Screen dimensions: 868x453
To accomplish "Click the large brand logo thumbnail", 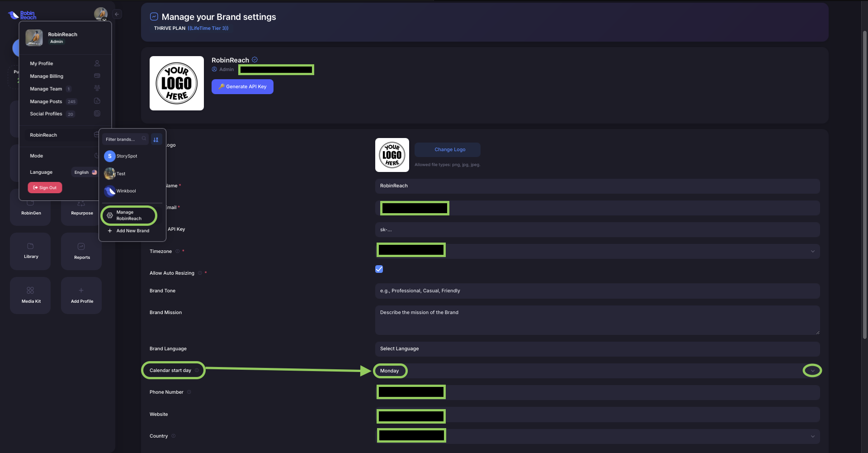I will pyautogui.click(x=177, y=83).
